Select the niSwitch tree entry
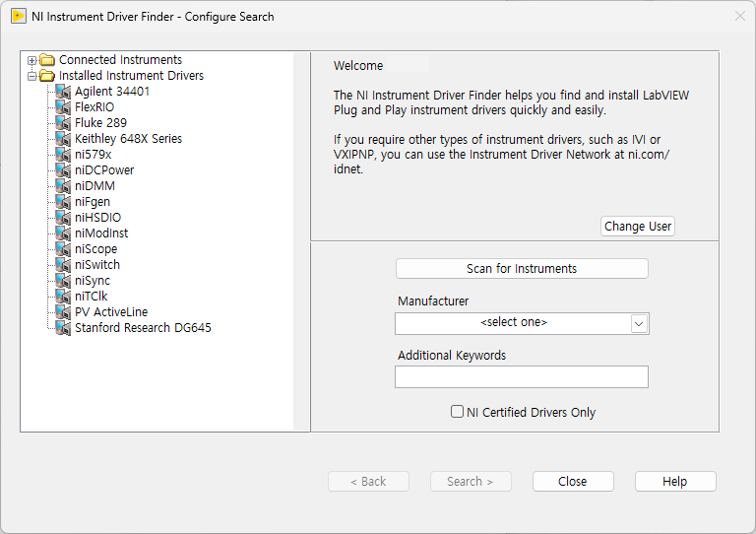 click(97, 265)
